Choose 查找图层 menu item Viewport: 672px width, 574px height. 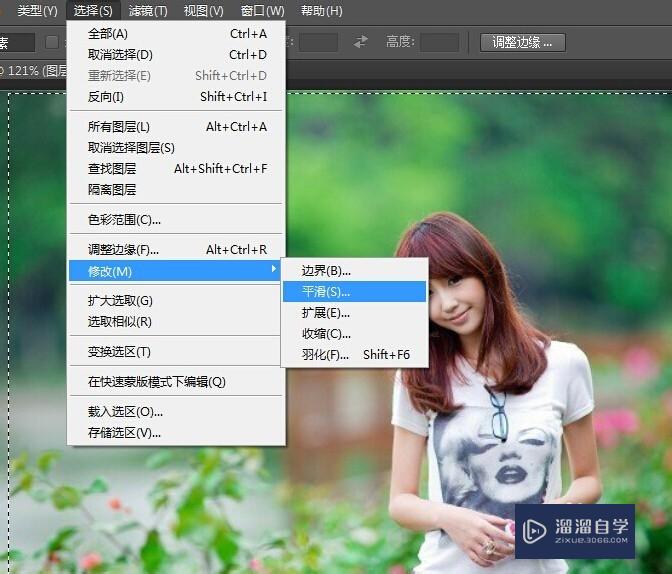coord(176,169)
